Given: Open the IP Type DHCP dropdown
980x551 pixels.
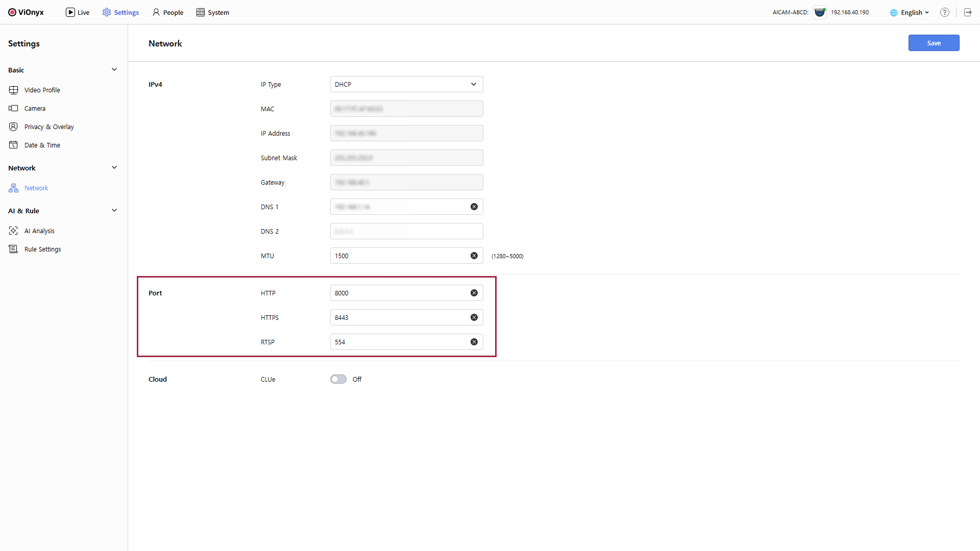Looking at the screenshot, I should [406, 84].
